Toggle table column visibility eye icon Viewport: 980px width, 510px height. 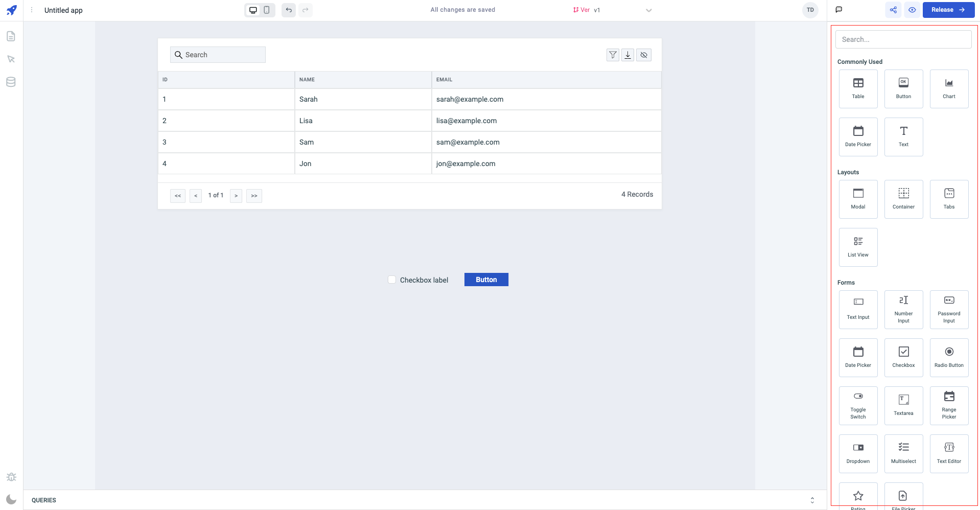click(x=644, y=55)
